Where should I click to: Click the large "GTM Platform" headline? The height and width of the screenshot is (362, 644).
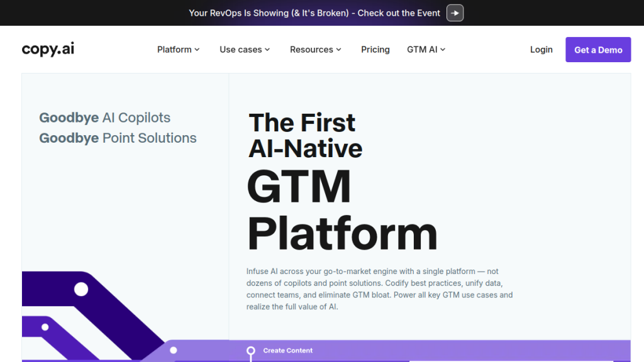(341, 210)
